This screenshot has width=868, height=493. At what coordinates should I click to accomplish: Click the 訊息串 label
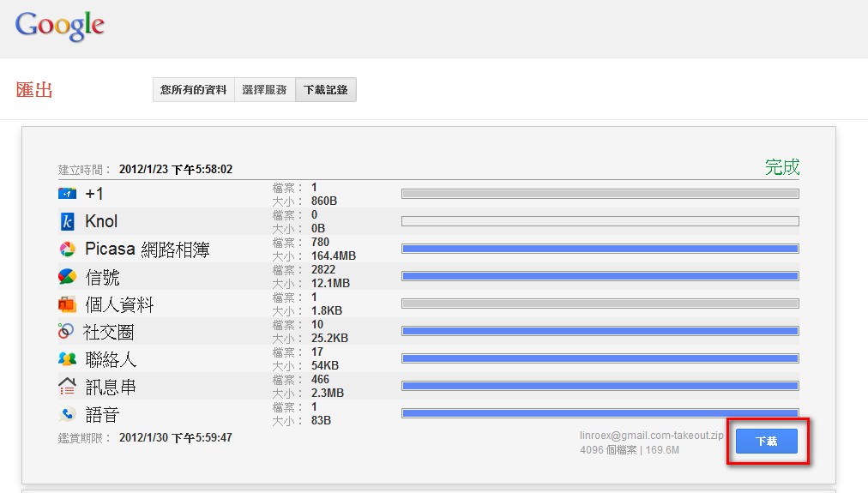tap(111, 386)
